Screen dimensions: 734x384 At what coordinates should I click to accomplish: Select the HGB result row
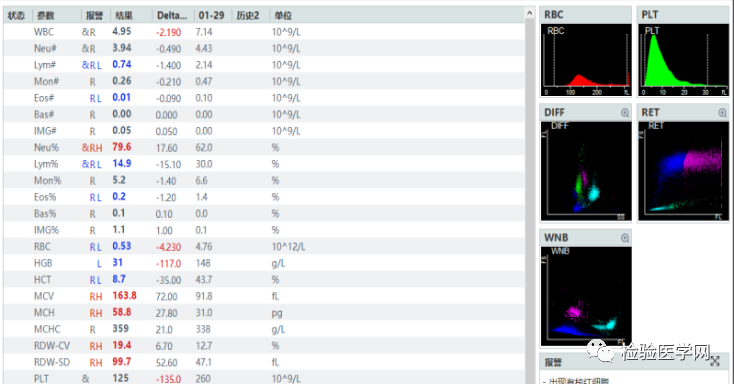click(264, 263)
